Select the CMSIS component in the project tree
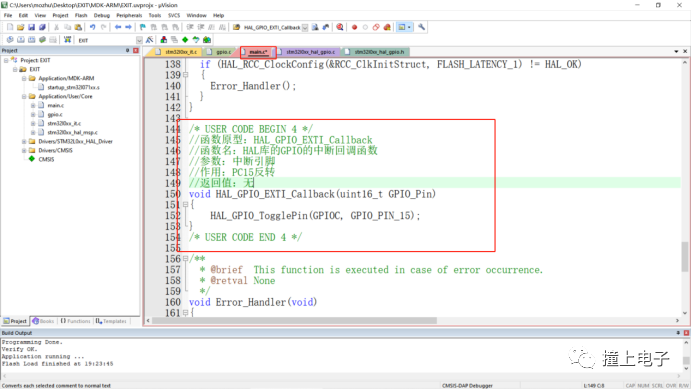The height and width of the screenshot is (389, 692). click(46, 159)
